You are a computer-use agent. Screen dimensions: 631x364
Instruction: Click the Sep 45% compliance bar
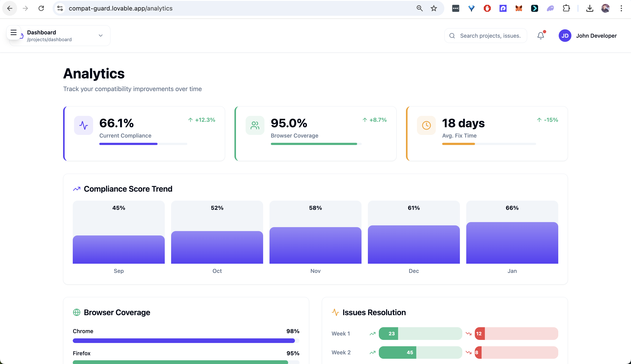[x=119, y=249]
